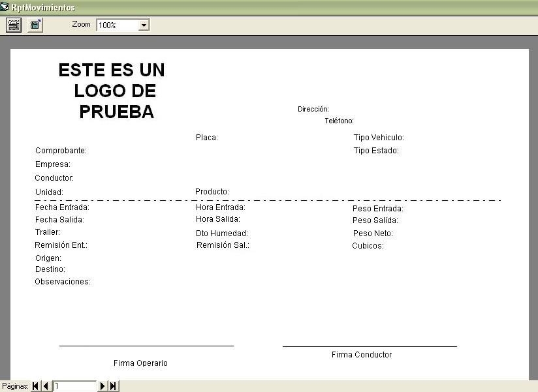Go to the first page

pyautogui.click(x=35, y=386)
